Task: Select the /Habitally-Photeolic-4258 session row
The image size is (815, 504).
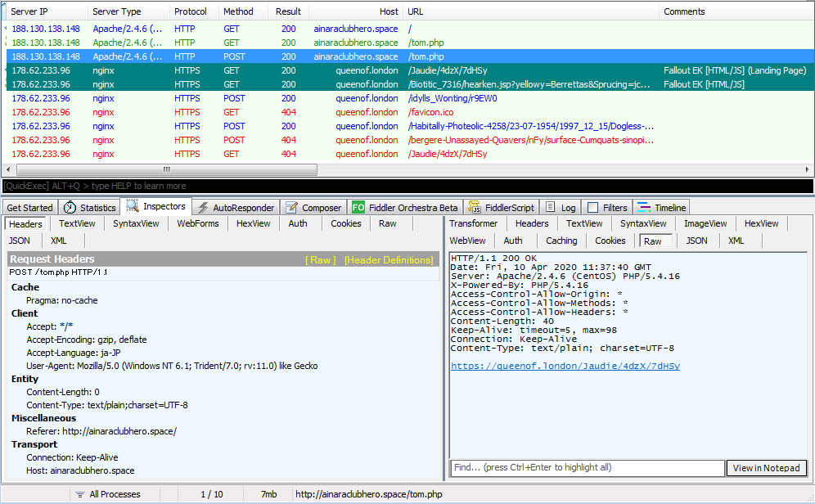Action: click(x=410, y=126)
